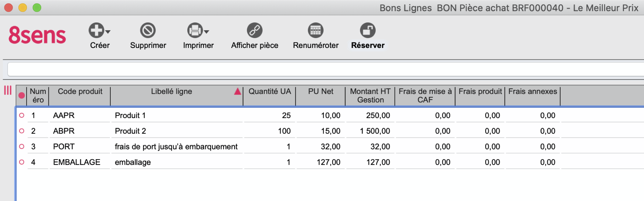Click PU Net value 10,00
The width and height of the screenshot is (644, 201).
(331, 115)
